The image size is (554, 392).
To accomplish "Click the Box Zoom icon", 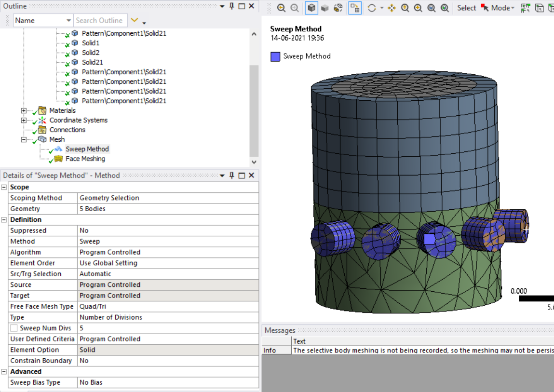I will (418, 8).
